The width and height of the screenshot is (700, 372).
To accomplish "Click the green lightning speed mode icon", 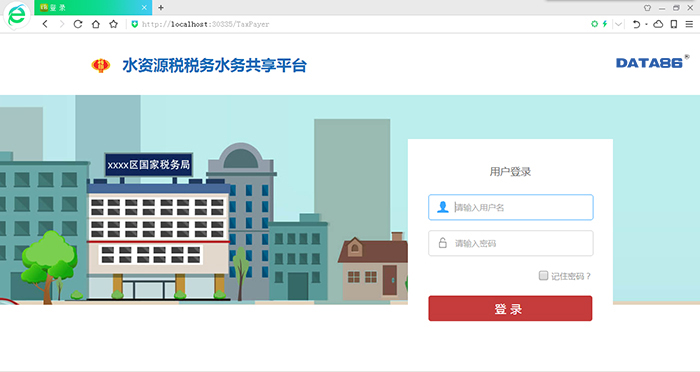I will pyautogui.click(x=605, y=24).
